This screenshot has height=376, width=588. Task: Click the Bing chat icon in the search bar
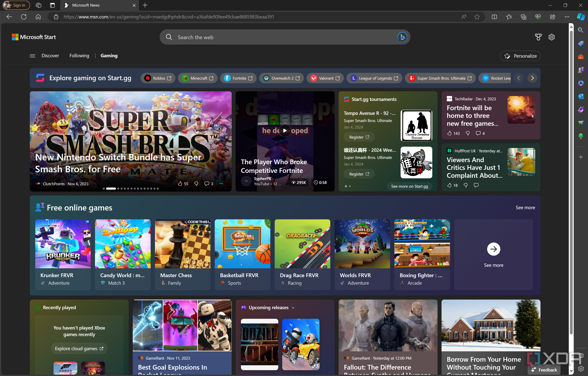tap(402, 37)
